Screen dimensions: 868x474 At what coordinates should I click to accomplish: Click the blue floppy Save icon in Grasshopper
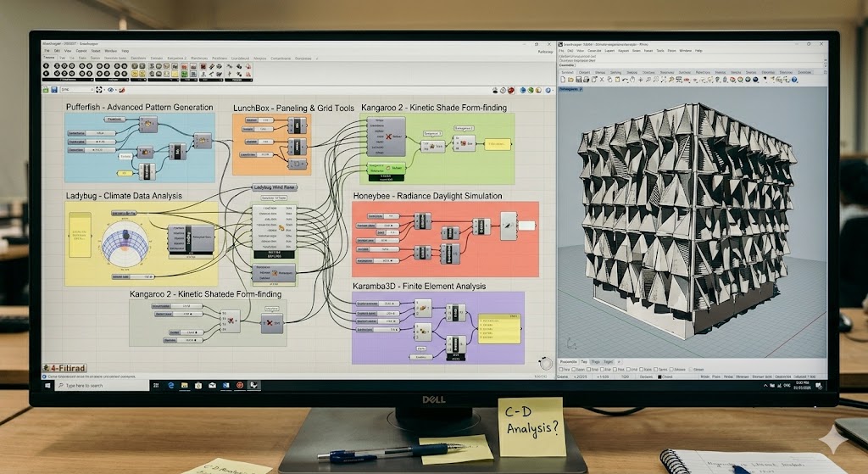point(54,90)
